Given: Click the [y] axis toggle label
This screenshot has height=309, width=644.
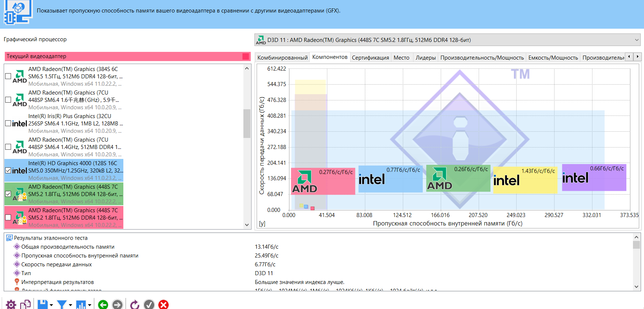Looking at the screenshot, I should pyautogui.click(x=262, y=223).
